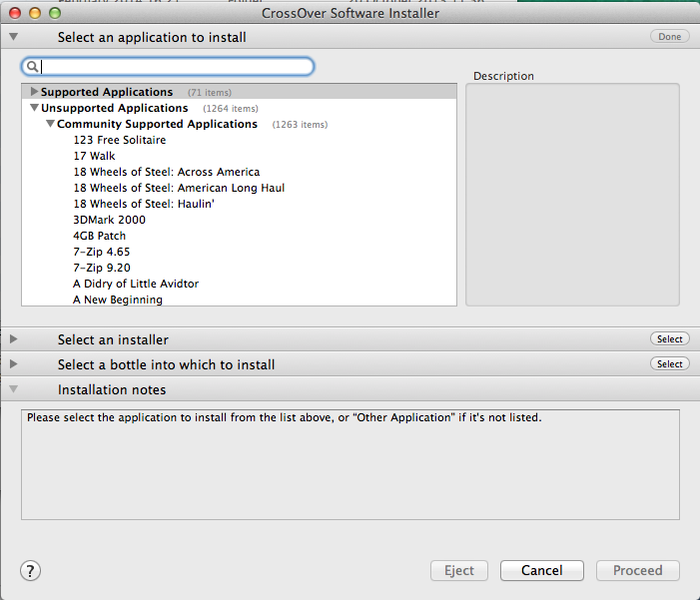Click the Select an installer heading
700x600 pixels.
click(113, 339)
